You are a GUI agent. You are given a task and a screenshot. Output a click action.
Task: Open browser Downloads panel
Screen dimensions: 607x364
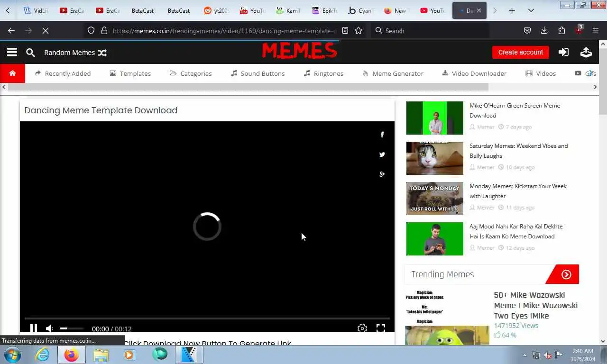point(544,30)
